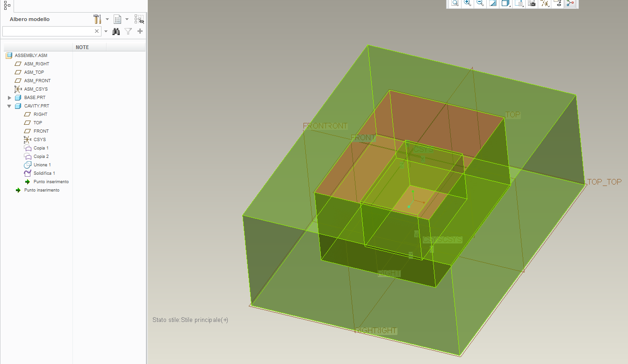Click the plus Add icon

point(140,31)
